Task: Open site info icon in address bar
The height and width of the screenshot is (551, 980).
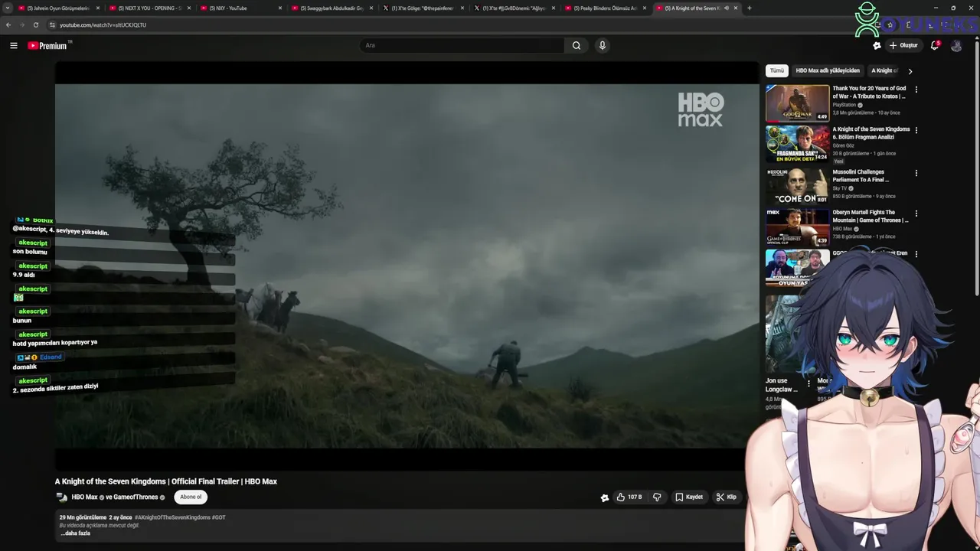Action: [x=52, y=24]
